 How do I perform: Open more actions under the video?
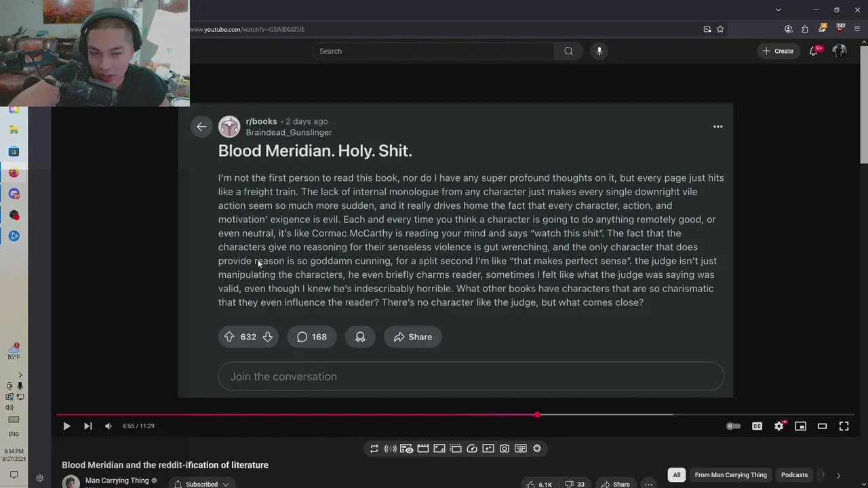(648, 484)
